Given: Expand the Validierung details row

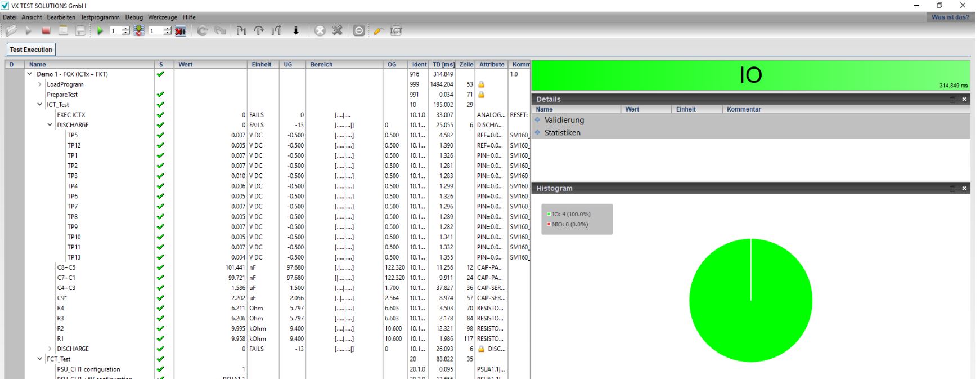Looking at the screenshot, I should coord(537,120).
